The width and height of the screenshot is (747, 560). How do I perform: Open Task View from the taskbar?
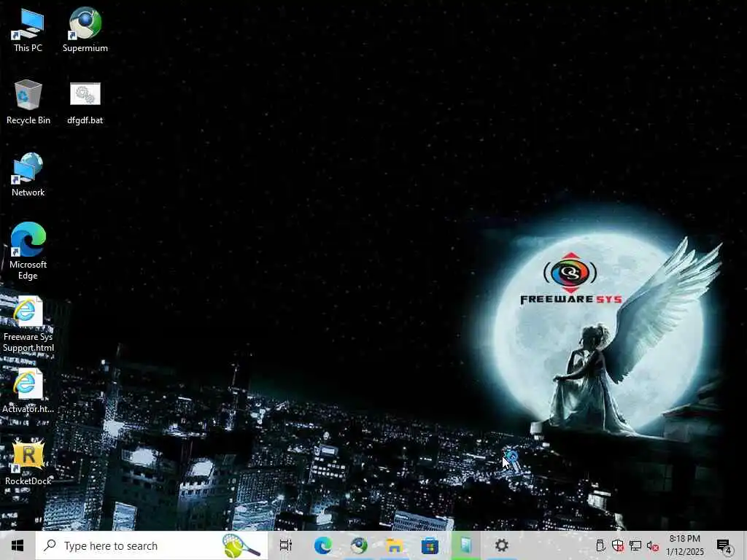coord(286,545)
